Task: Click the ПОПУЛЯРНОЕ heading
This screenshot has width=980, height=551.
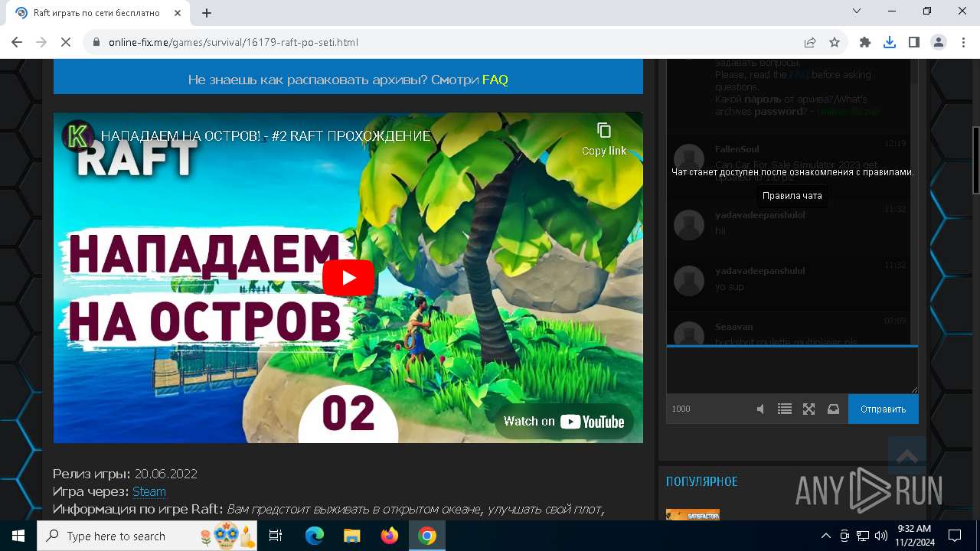Action: pos(702,481)
